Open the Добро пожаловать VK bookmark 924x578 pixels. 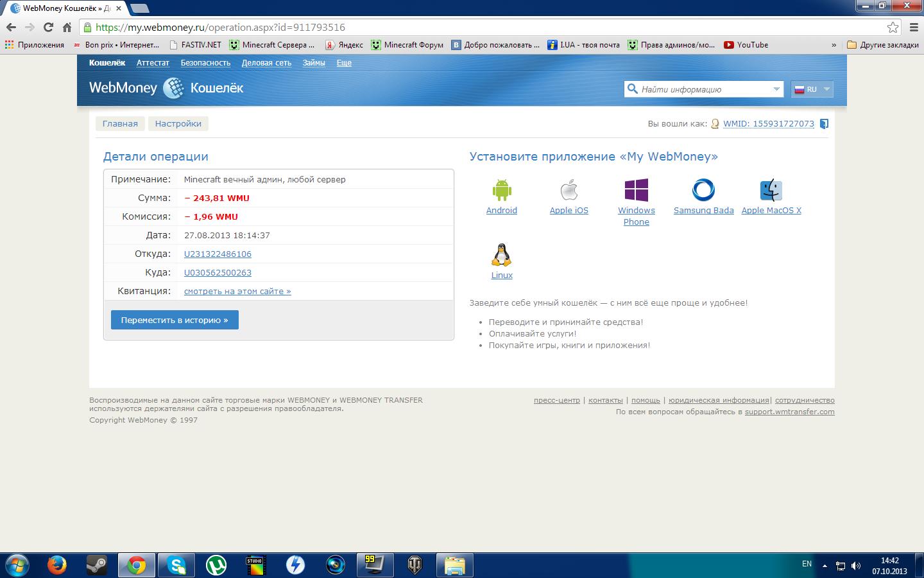495,45
